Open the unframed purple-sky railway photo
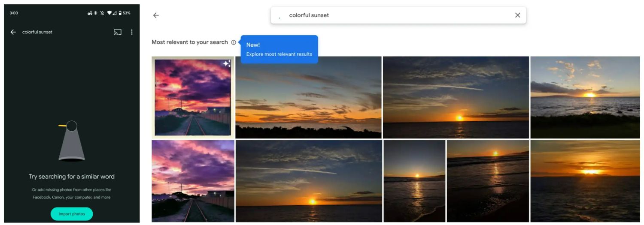 [193, 181]
